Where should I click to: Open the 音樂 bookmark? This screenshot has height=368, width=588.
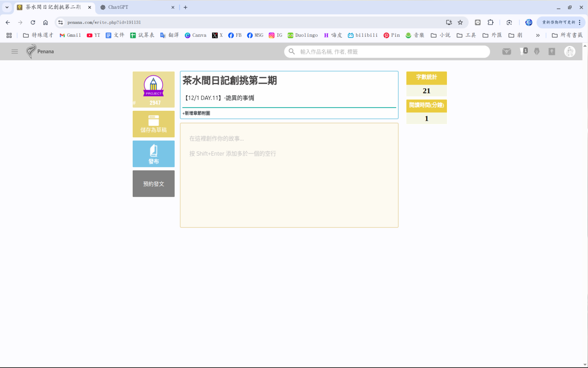415,35
